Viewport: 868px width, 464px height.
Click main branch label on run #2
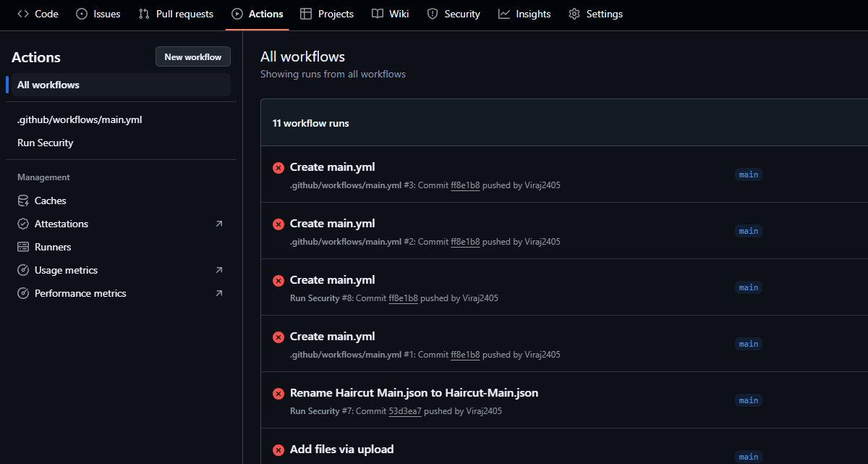749,231
